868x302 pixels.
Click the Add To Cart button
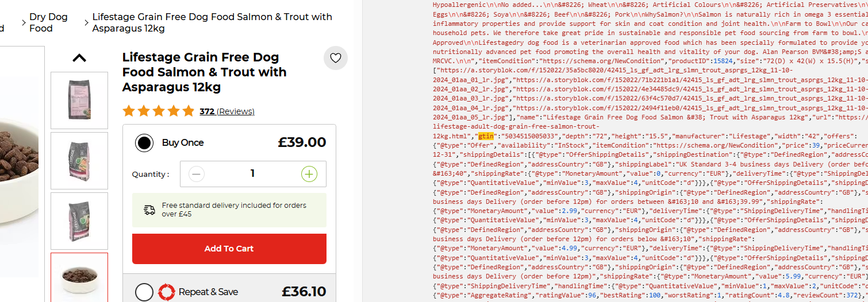click(x=229, y=249)
